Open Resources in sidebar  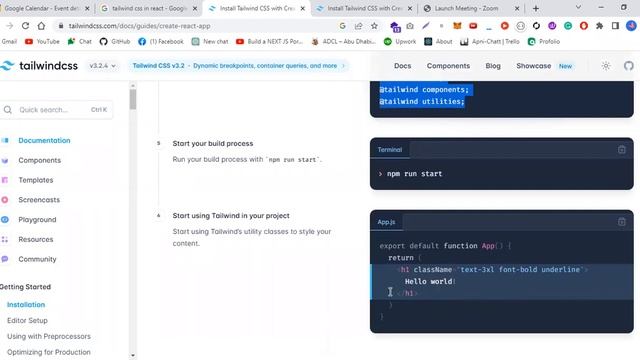point(36,240)
